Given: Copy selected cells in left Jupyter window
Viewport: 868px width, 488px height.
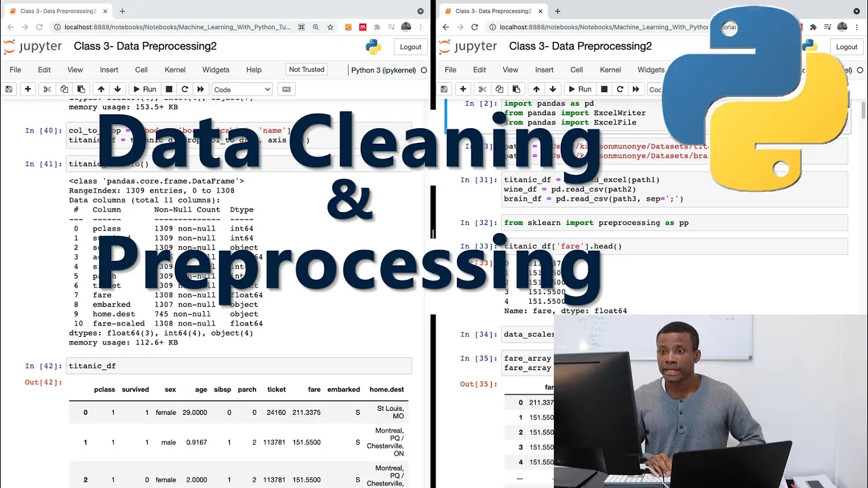Looking at the screenshot, I should (64, 89).
